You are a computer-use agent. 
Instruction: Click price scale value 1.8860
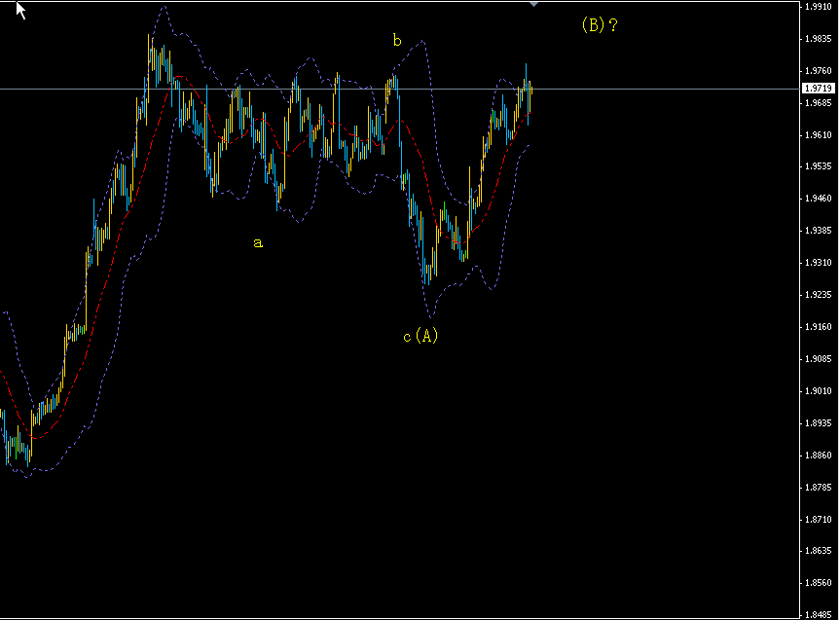click(819, 455)
